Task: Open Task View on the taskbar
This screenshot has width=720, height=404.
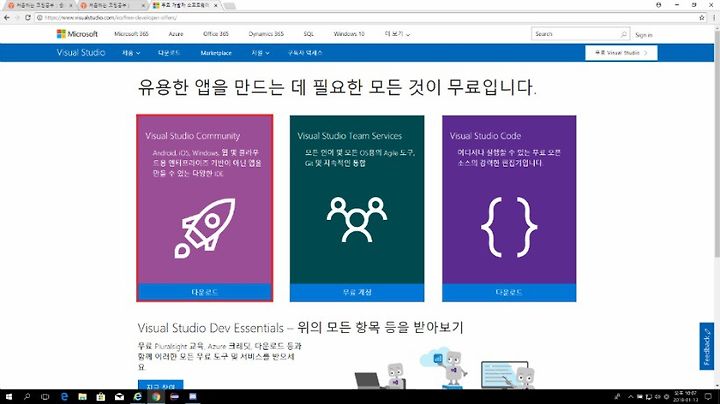Action: [x=45, y=397]
